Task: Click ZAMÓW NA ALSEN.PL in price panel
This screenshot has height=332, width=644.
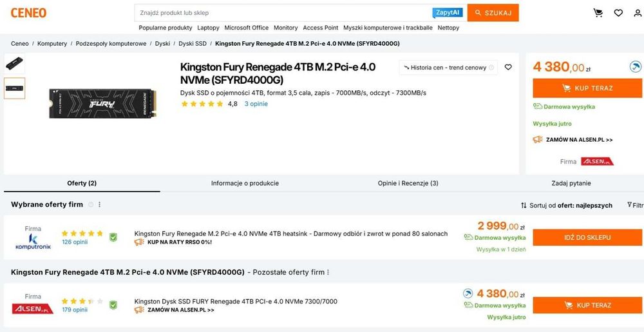Action: click(x=579, y=140)
